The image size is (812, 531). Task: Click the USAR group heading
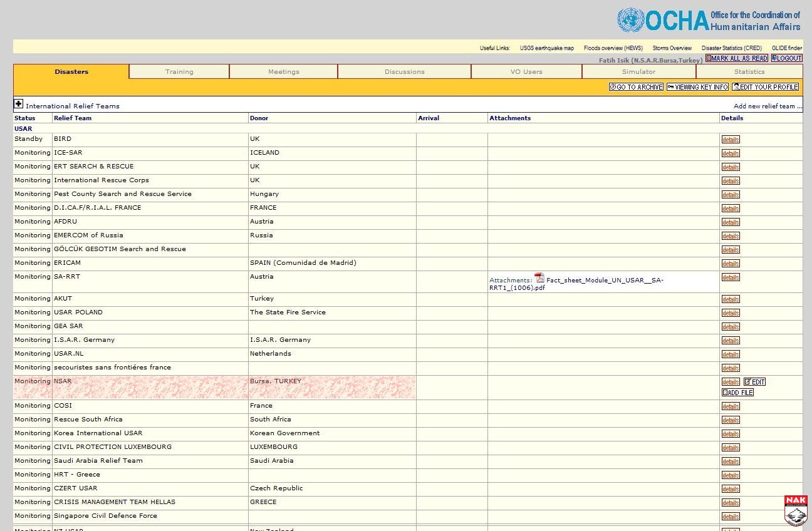pyautogui.click(x=23, y=129)
